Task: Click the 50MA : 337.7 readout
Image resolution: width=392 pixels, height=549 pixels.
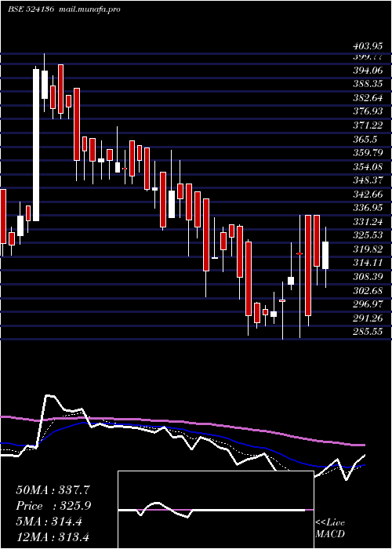Action: (54, 490)
